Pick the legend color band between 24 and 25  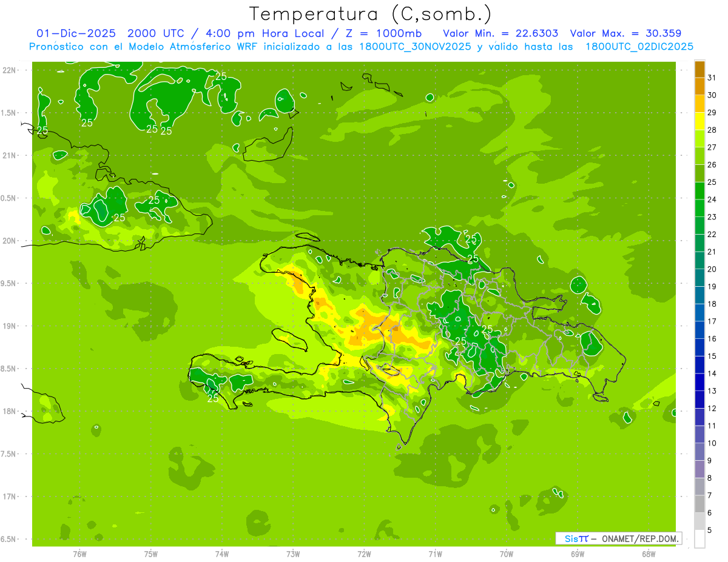click(x=699, y=190)
